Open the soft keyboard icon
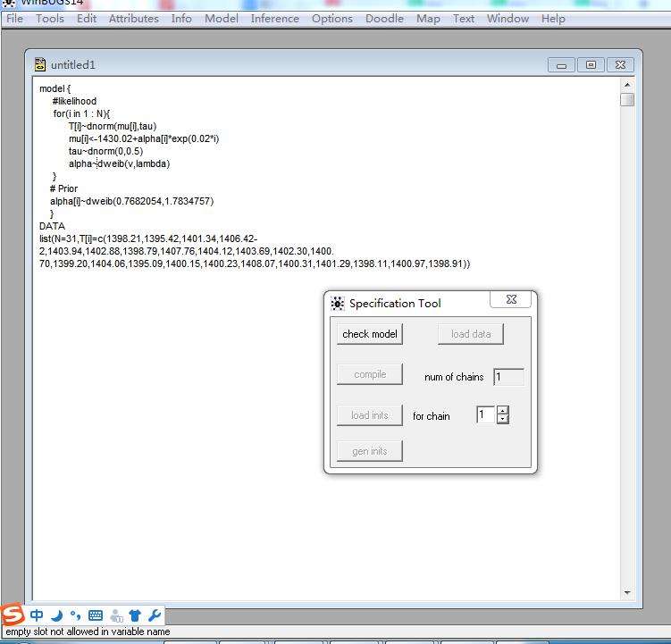The image size is (671, 644). pos(96,615)
